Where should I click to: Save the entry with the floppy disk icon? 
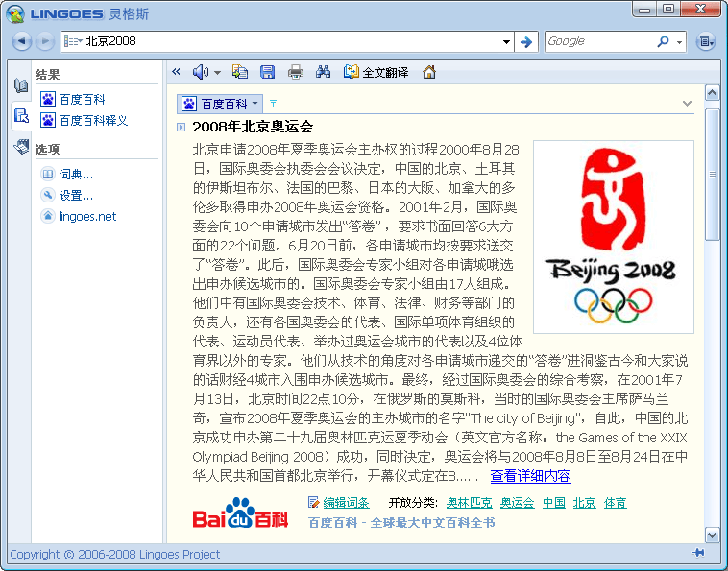(x=267, y=72)
